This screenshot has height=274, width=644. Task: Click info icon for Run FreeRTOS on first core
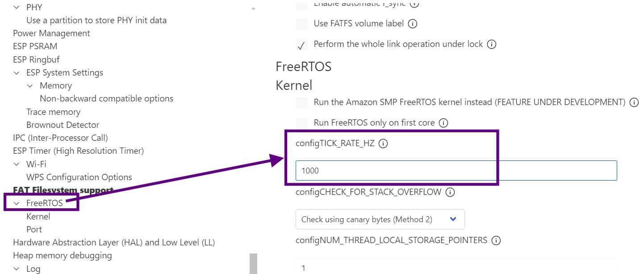443,123
